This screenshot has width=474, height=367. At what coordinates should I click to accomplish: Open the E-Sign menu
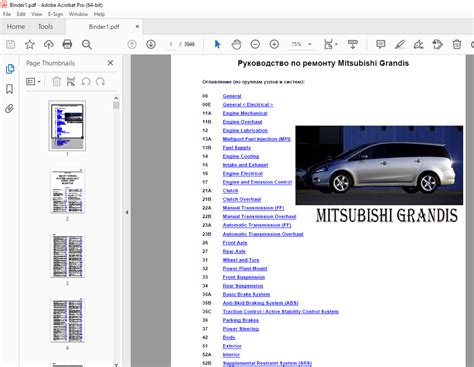coord(55,14)
